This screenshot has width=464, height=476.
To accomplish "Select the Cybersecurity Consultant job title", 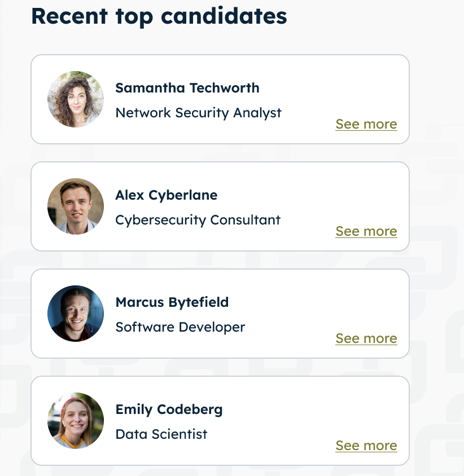I will [198, 220].
